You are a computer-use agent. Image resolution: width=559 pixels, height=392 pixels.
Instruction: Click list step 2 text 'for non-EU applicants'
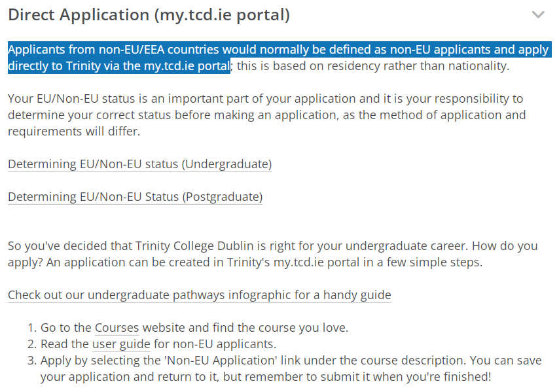215,344
